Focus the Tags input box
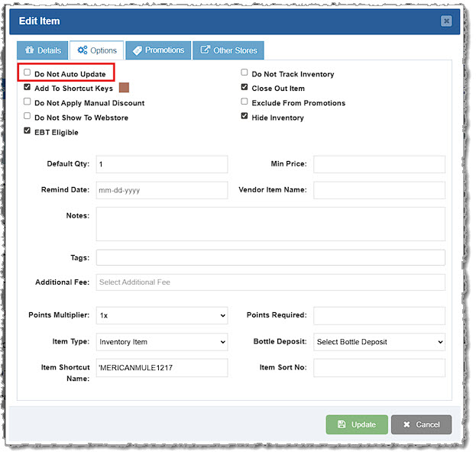This screenshot has width=476, height=458. [x=270, y=257]
